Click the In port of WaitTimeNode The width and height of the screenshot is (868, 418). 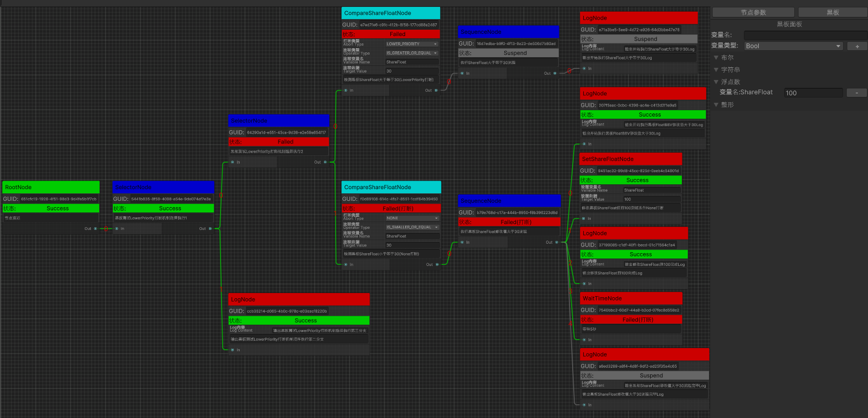584,340
